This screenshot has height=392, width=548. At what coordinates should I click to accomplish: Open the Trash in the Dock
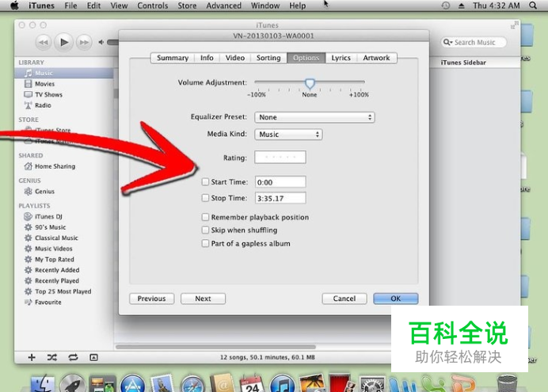point(507,383)
